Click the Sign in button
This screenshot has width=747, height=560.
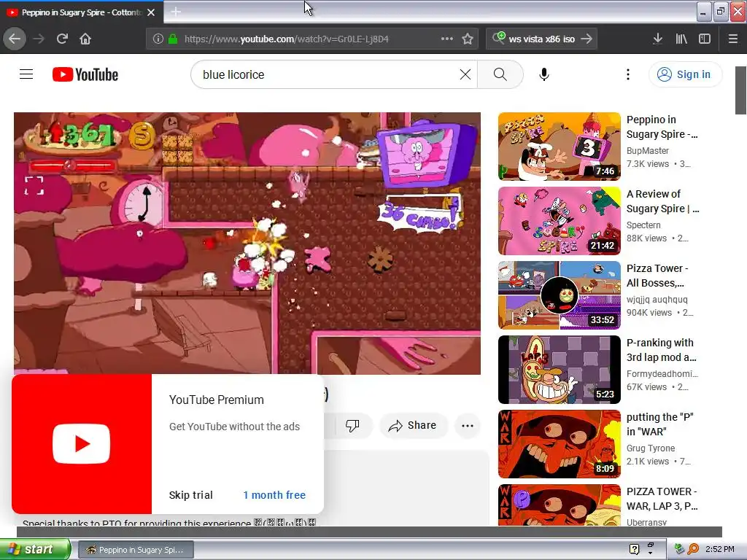tap(685, 74)
